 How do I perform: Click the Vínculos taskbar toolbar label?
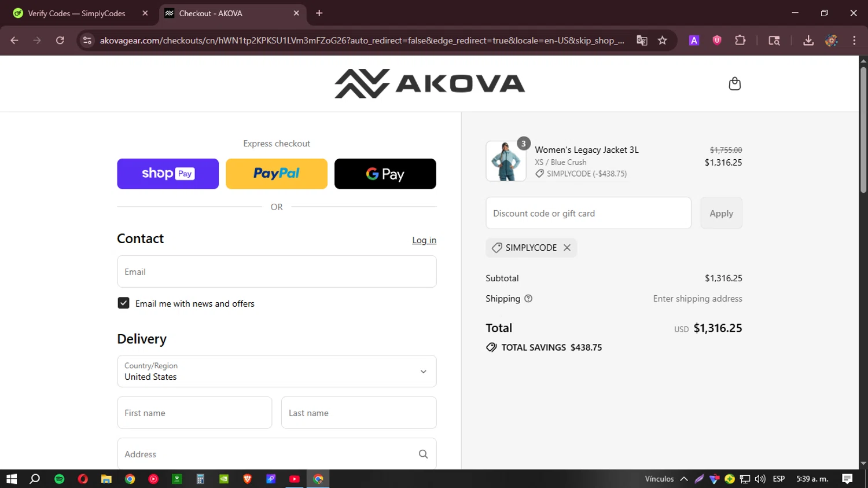(x=659, y=479)
